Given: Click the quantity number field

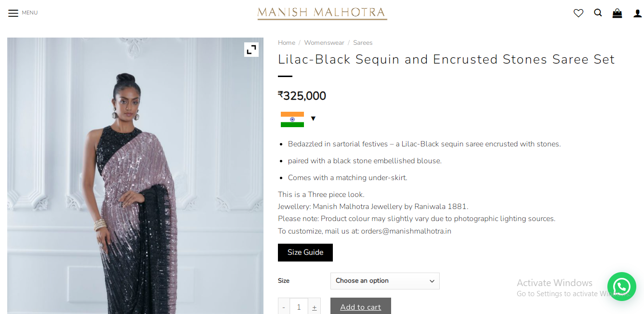Looking at the screenshot, I should (x=299, y=307).
